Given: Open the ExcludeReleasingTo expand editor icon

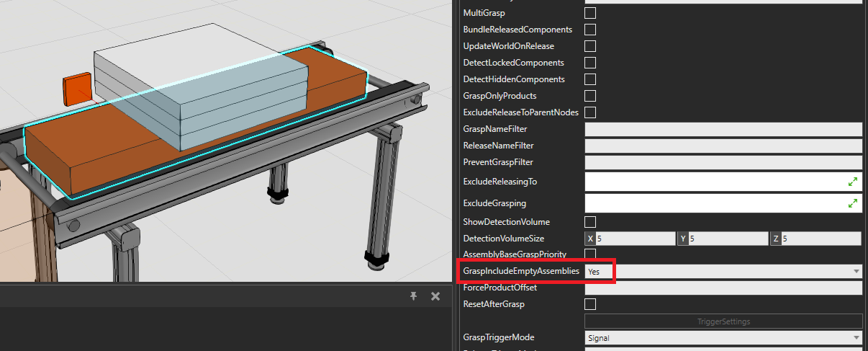Looking at the screenshot, I should 853,182.
